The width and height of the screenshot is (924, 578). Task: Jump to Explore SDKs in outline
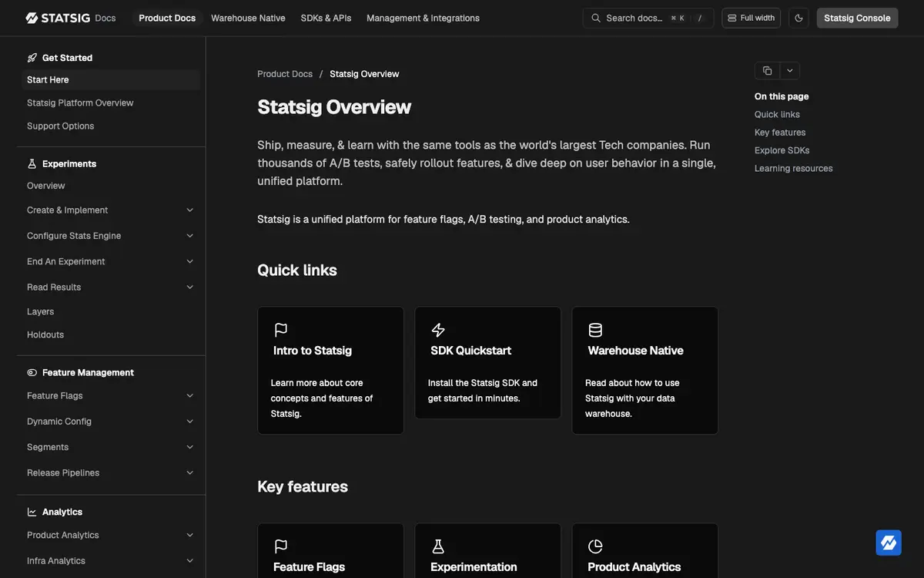click(x=782, y=150)
